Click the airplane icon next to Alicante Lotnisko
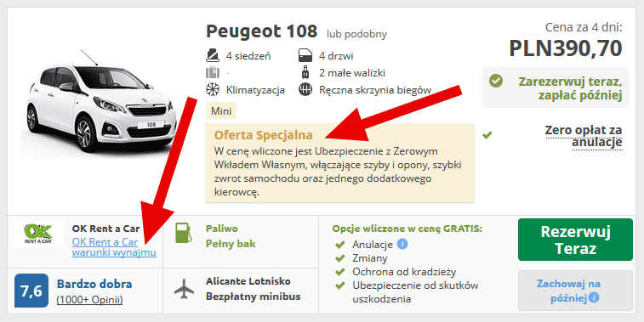The image size is (644, 322). click(x=184, y=288)
